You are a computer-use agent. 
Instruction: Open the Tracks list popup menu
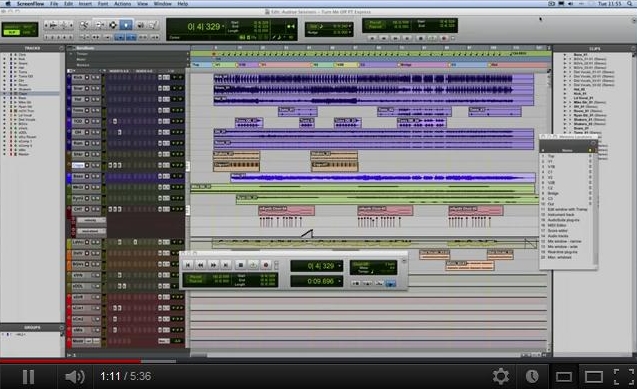61,48
